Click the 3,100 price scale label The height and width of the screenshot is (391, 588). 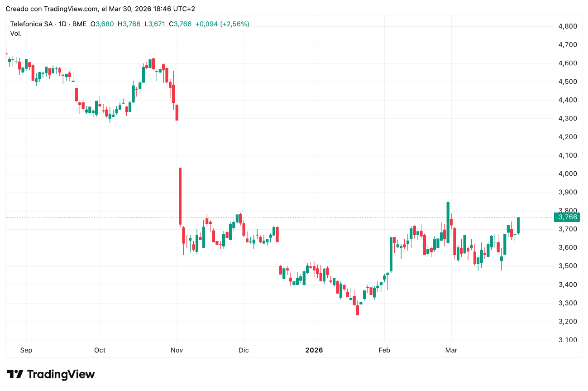(568, 340)
